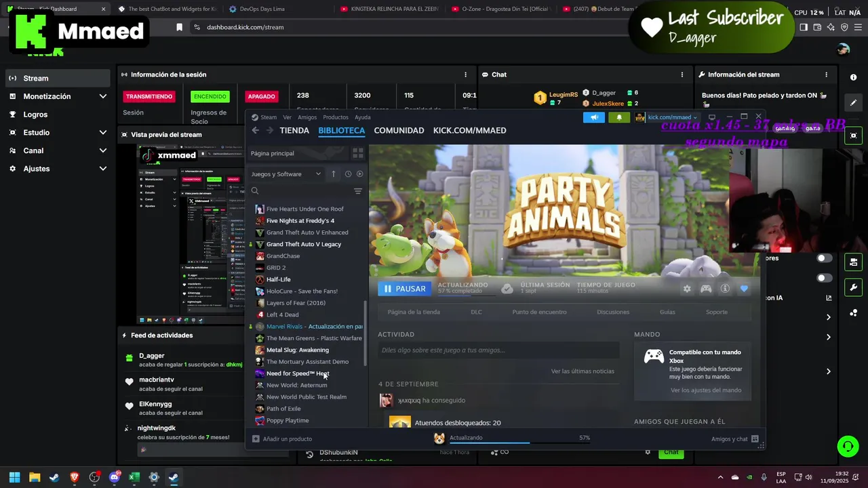Viewport: 868px width, 488px height.
Task: Open Discord from taskbar
Action: pos(114,477)
